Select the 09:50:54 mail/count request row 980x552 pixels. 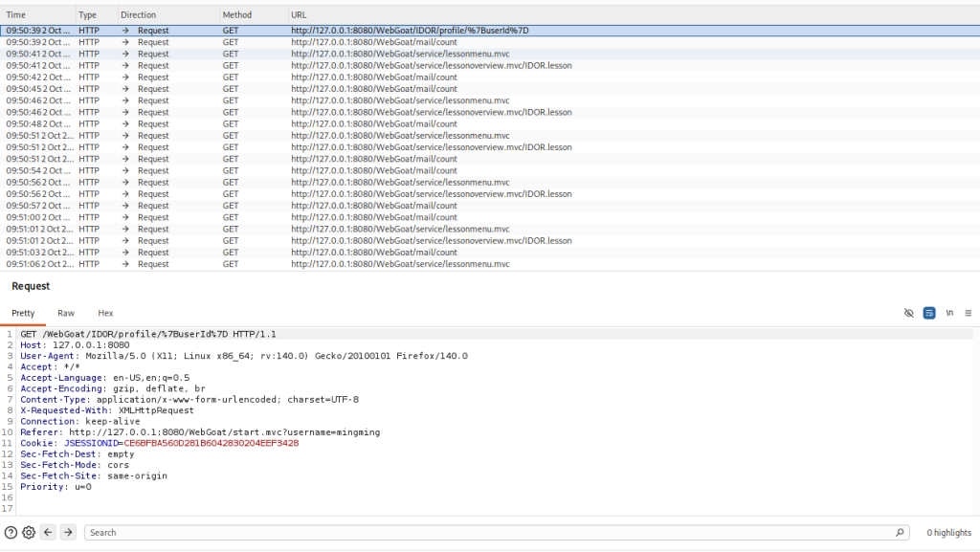click(490, 170)
